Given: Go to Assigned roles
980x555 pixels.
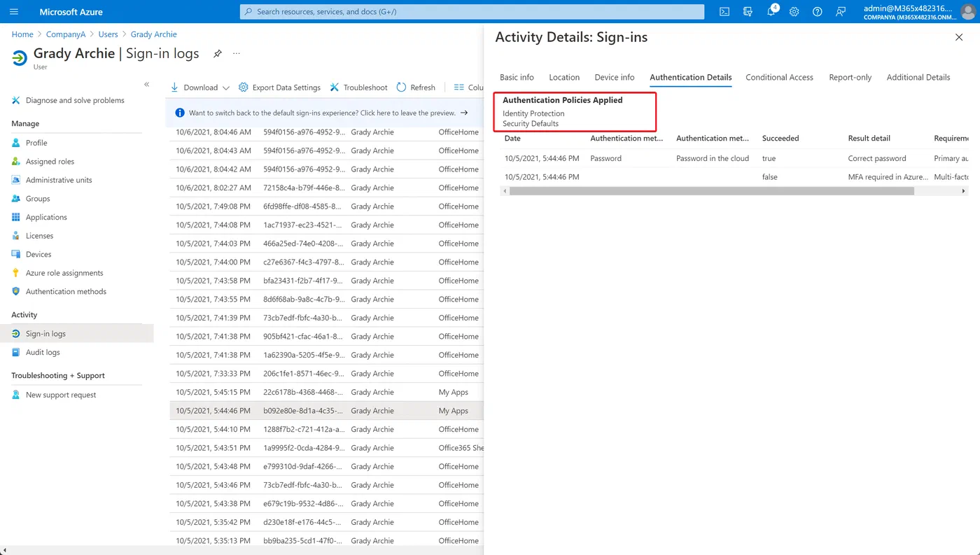Looking at the screenshot, I should (50, 161).
